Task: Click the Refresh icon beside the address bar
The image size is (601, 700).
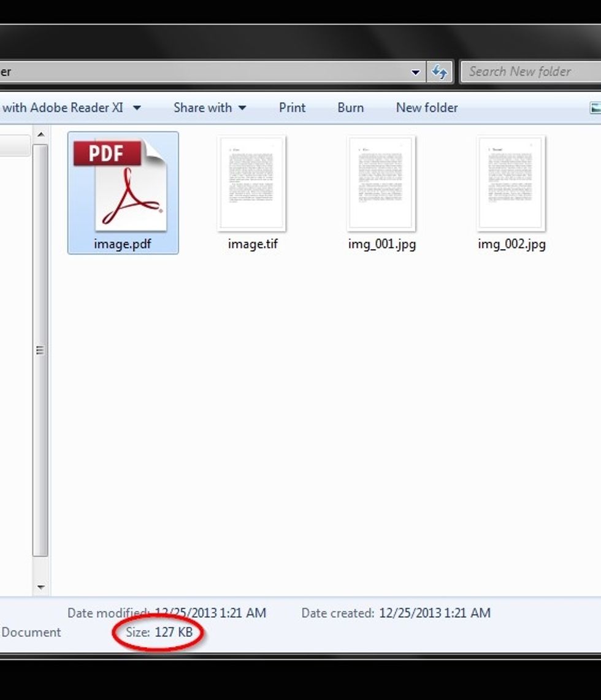Action: (x=439, y=72)
